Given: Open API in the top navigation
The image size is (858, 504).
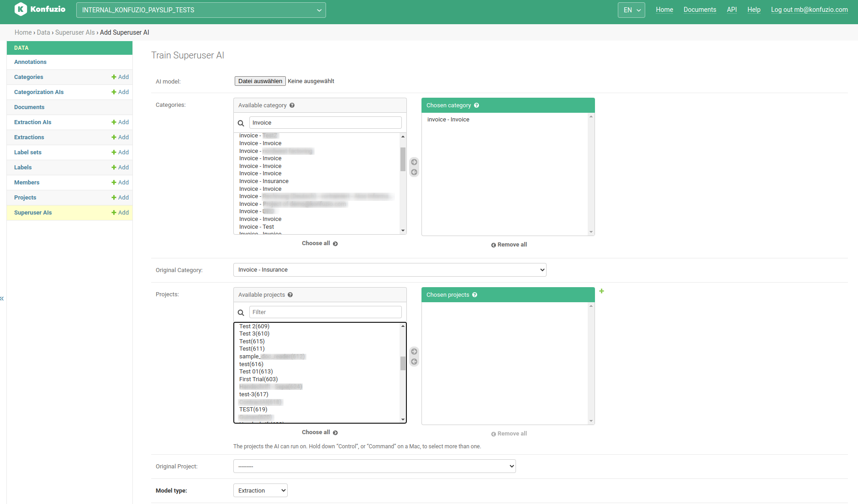Looking at the screenshot, I should tap(732, 10).
